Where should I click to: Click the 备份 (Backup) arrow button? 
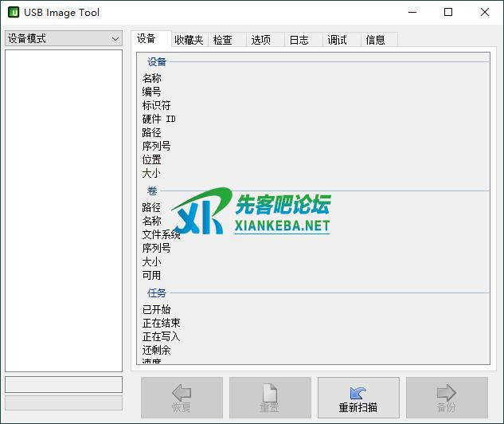pyautogui.click(x=447, y=398)
